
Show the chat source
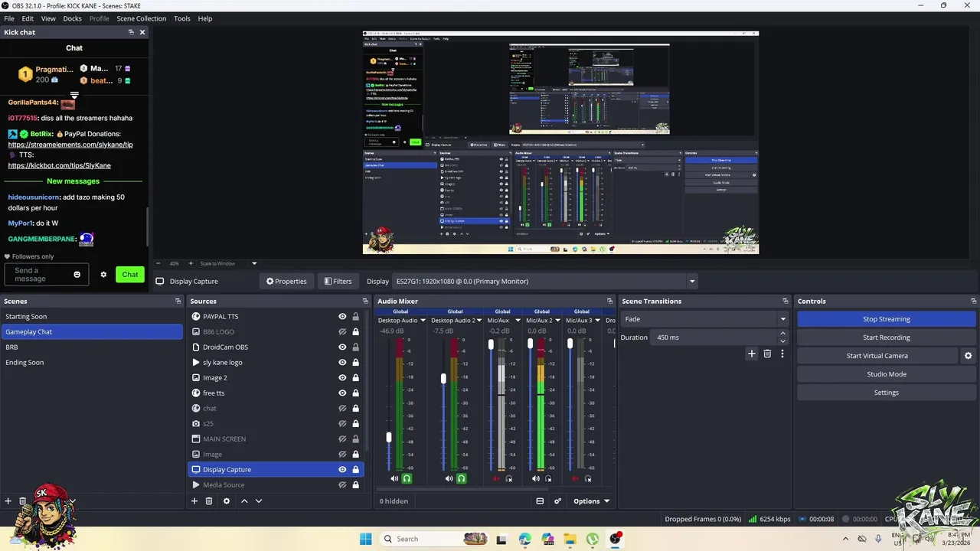(x=342, y=408)
